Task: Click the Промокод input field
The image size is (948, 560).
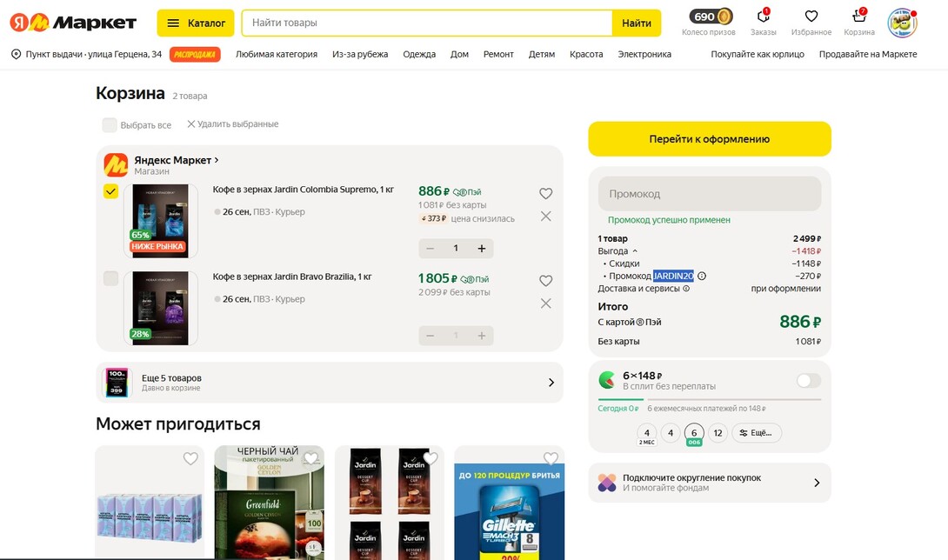Action: pyautogui.click(x=709, y=194)
